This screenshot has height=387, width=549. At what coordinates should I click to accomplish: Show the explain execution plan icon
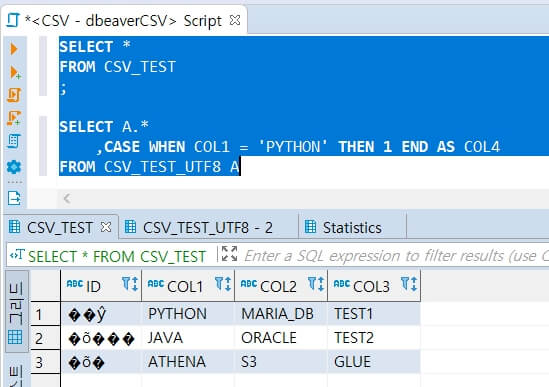pos(14,141)
